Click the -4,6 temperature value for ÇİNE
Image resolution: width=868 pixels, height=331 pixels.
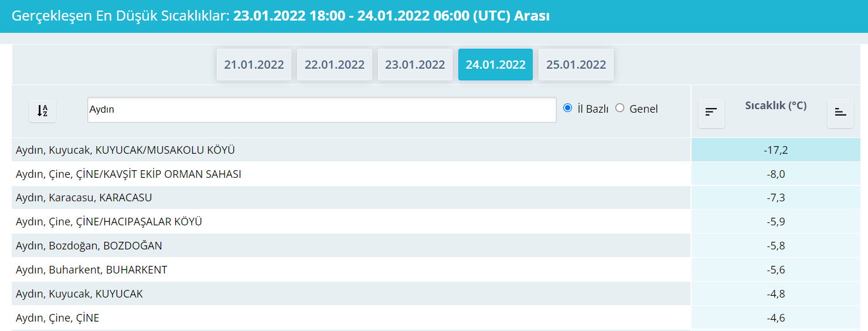pyautogui.click(x=775, y=318)
